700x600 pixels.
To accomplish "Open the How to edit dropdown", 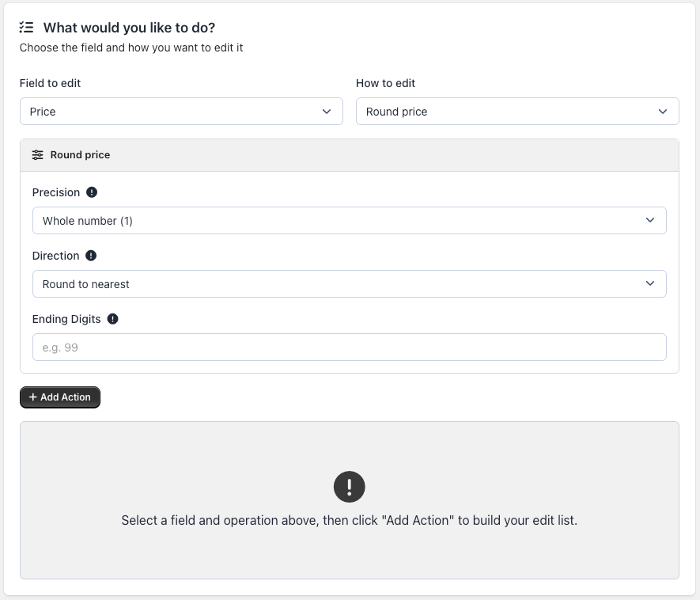I will (517, 112).
